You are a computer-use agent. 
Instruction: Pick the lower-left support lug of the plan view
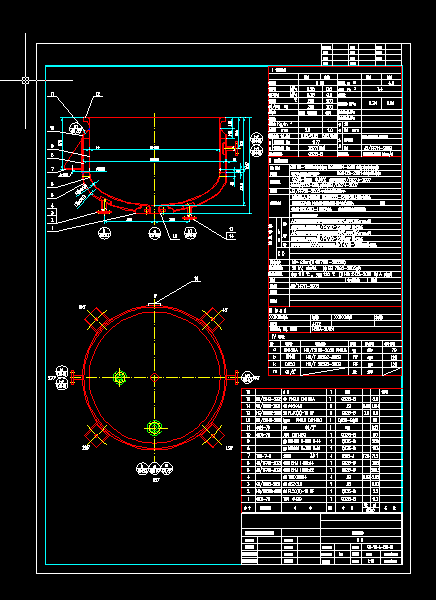coord(96,435)
